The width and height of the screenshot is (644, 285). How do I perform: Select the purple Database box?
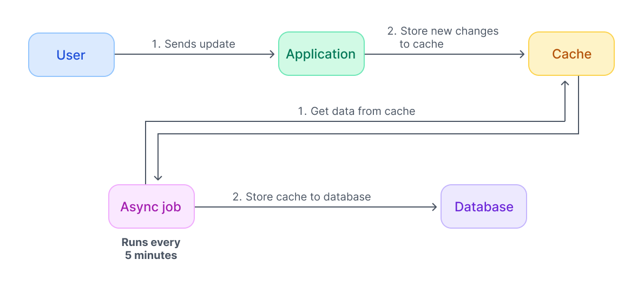tap(484, 206)
